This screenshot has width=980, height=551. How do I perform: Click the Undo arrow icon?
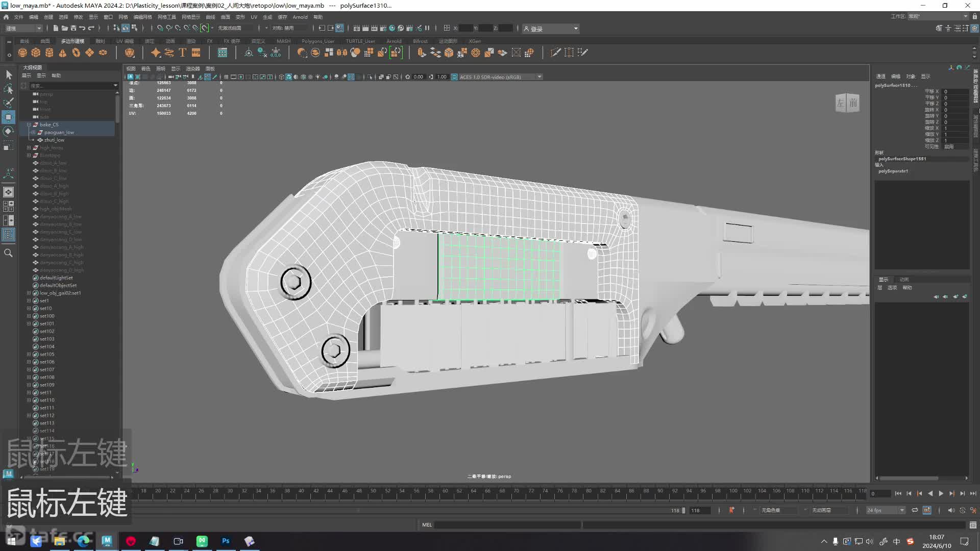(82, 28)
